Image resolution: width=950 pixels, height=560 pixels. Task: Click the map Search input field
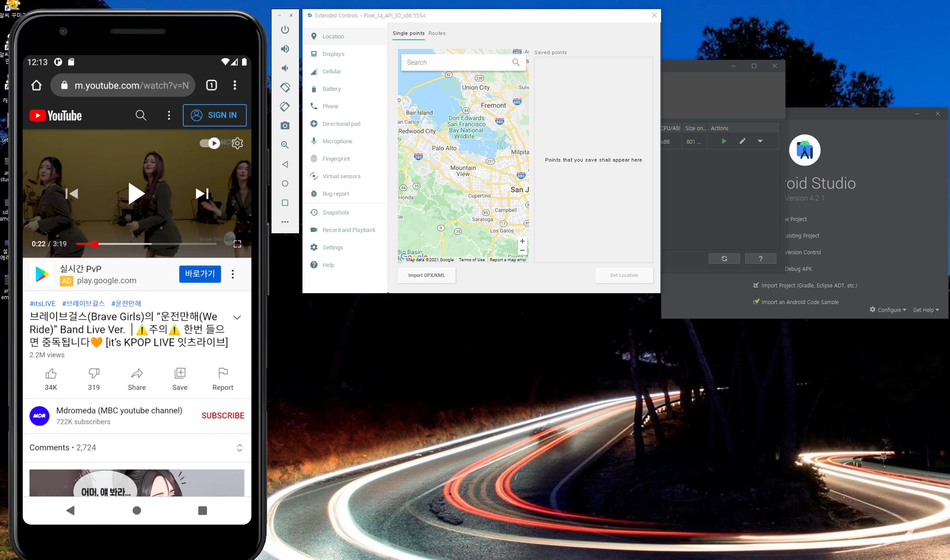coord(455,62)
